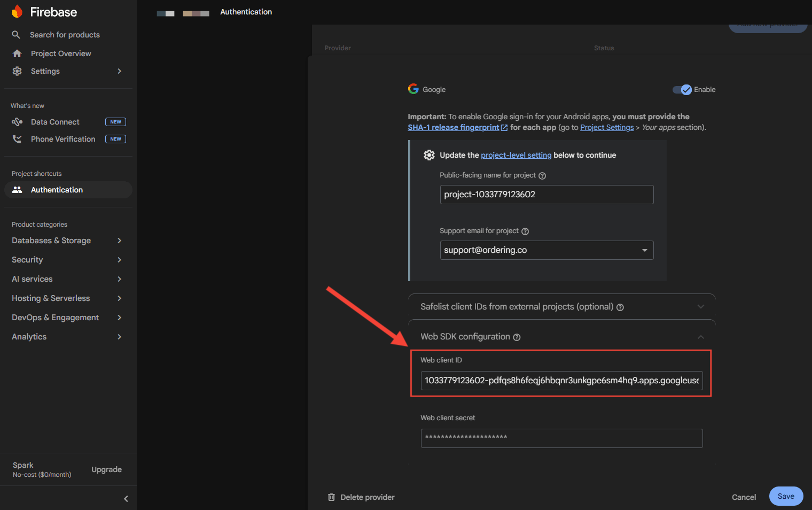Click help icon next to Public-facing name
This screenshot has height=510, width=812.
(x=542, y=176)
